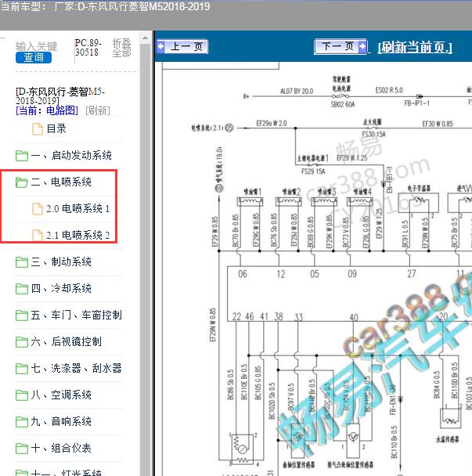Open the 十、组合仪表 folder
This screenshot has height=476, width=472.
61,448
